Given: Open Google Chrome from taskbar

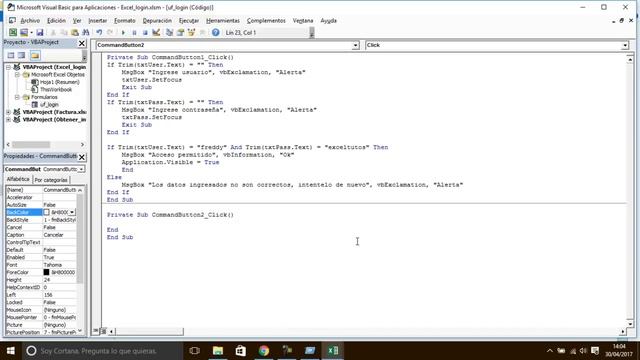Looking at the screenshot, I should [264, 351].
